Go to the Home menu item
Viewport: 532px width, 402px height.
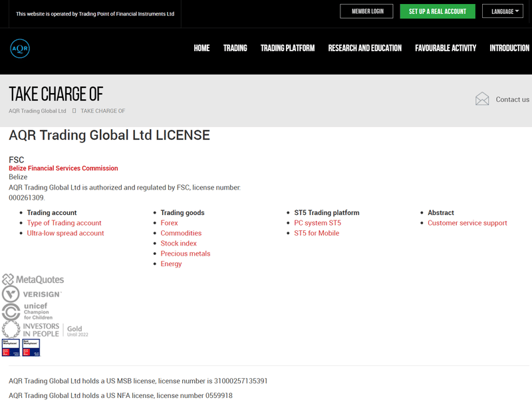click(x=201, y=48)
